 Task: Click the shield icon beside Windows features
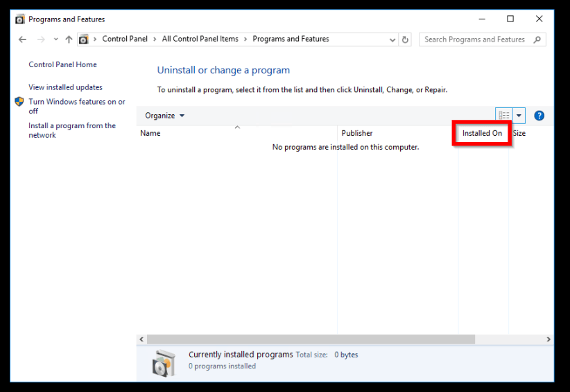click(19, 102)
